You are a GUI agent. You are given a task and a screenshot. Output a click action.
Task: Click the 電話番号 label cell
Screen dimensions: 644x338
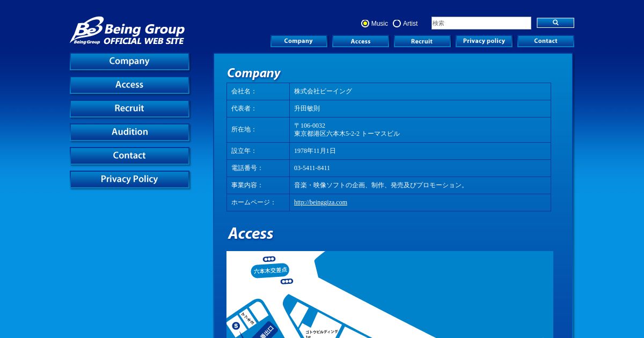tap(258, 168)
